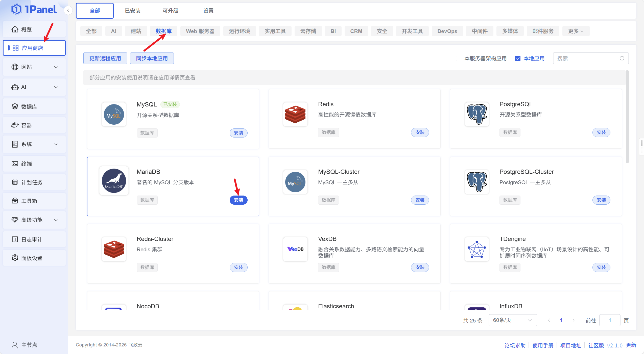Enable 本服务器架构应用 checkbox

(x=459, y=59)
